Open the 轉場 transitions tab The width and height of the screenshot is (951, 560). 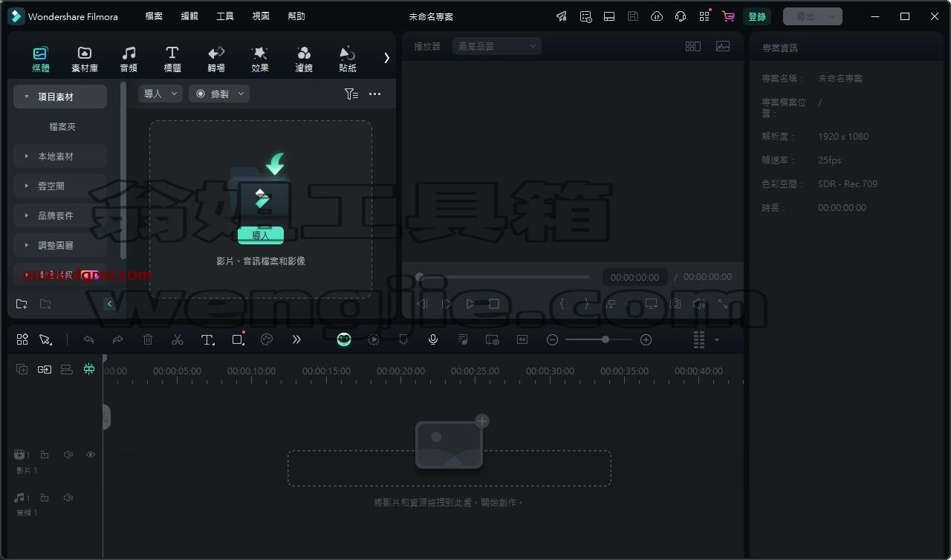(x=216, y=59)
